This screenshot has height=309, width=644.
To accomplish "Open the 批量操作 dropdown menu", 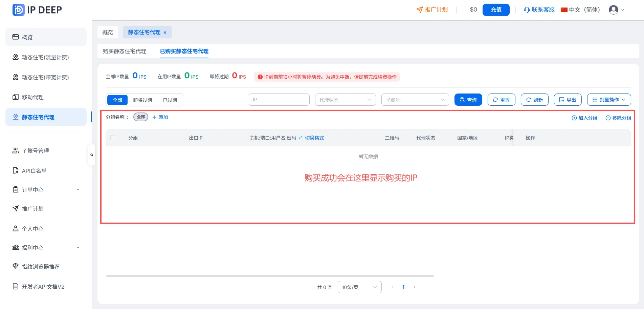I will [609, 100].
